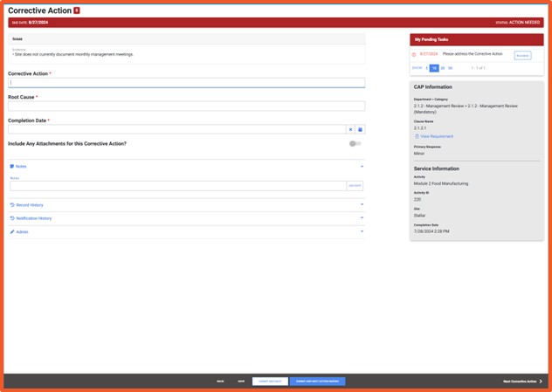This screenshot has height=392, width=552.
Task: Expand the Notification History section
Action: click(362, 218)
